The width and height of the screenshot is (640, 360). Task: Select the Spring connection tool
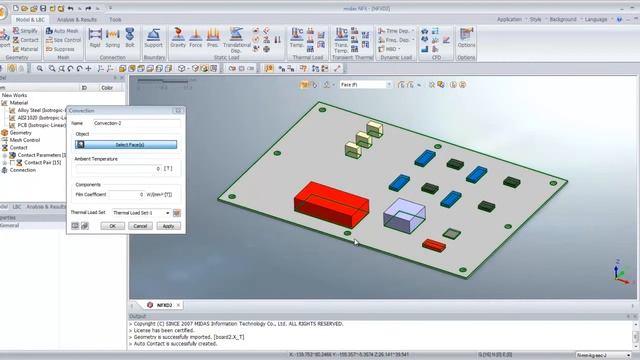coord(113,38)
